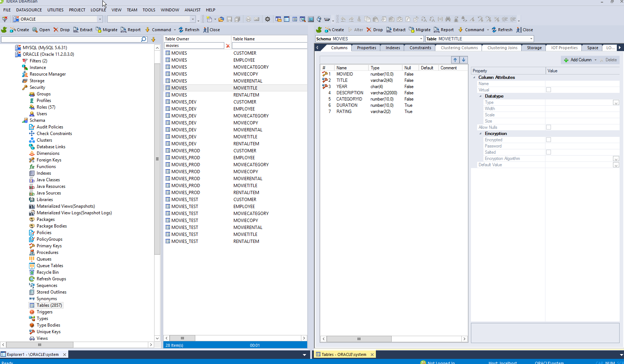Select Foreign Keys node in the tree
This screenshot has width=624, height=364.
click(49, 160)
